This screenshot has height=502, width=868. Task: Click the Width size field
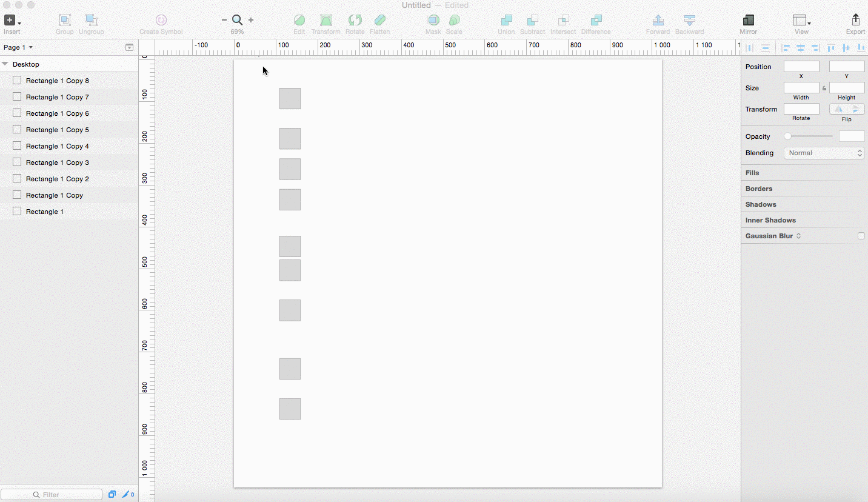point(801,88)
